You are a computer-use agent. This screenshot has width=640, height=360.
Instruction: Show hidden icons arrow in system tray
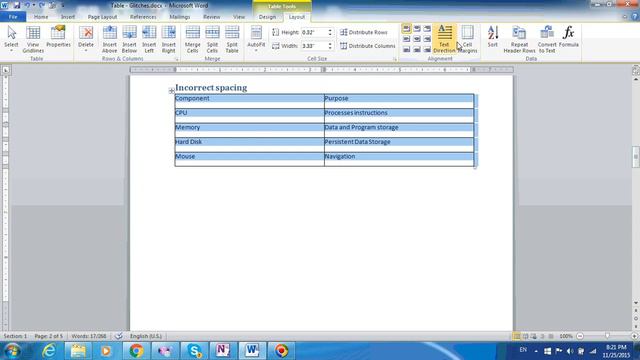(x=536, y=351)
